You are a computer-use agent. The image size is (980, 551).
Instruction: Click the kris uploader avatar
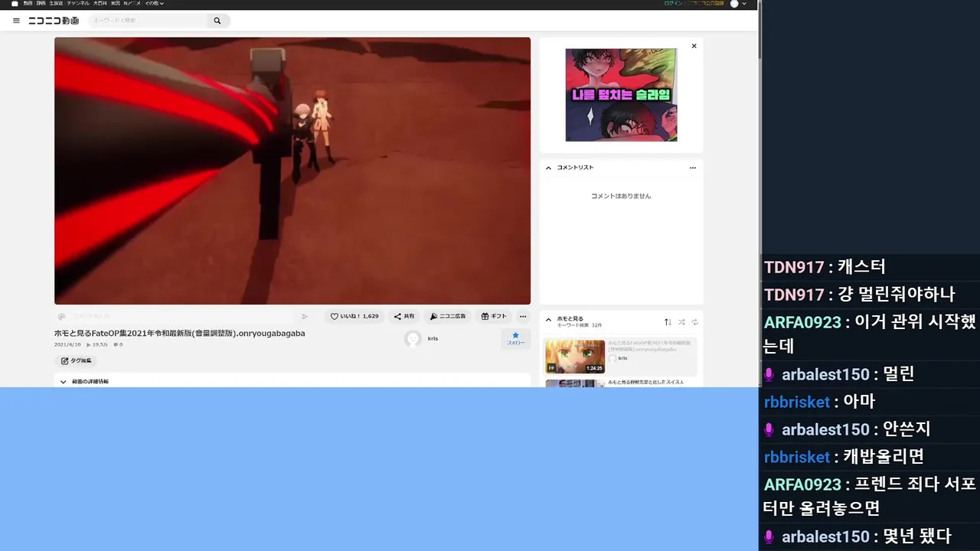tap(413, 338)
